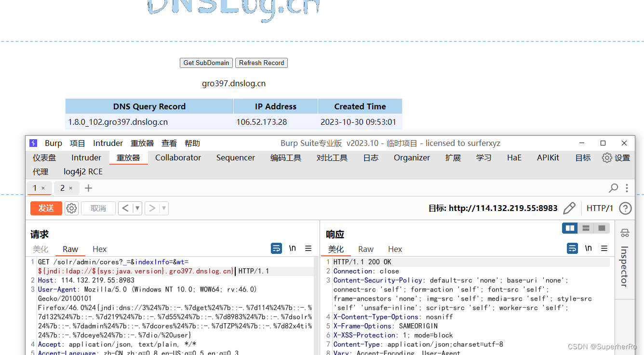Expand the Inspector side panel
Viewport: 644px width, 355px height.
point(624,266)
